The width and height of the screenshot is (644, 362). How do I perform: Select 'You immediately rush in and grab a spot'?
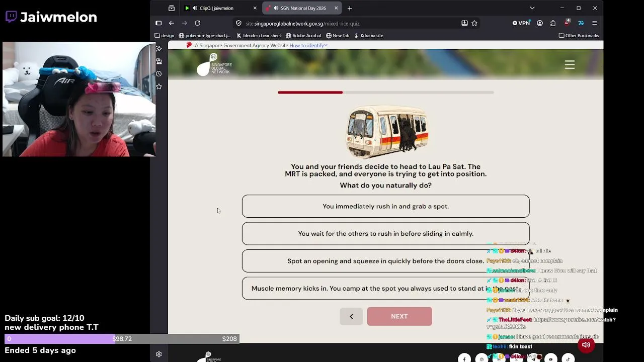point(386,206)
